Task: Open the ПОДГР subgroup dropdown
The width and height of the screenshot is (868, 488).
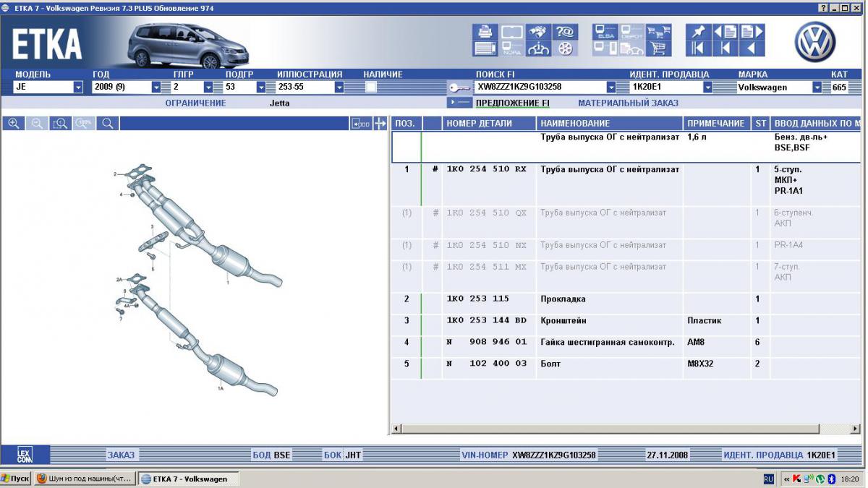Action: coord(261,87)
